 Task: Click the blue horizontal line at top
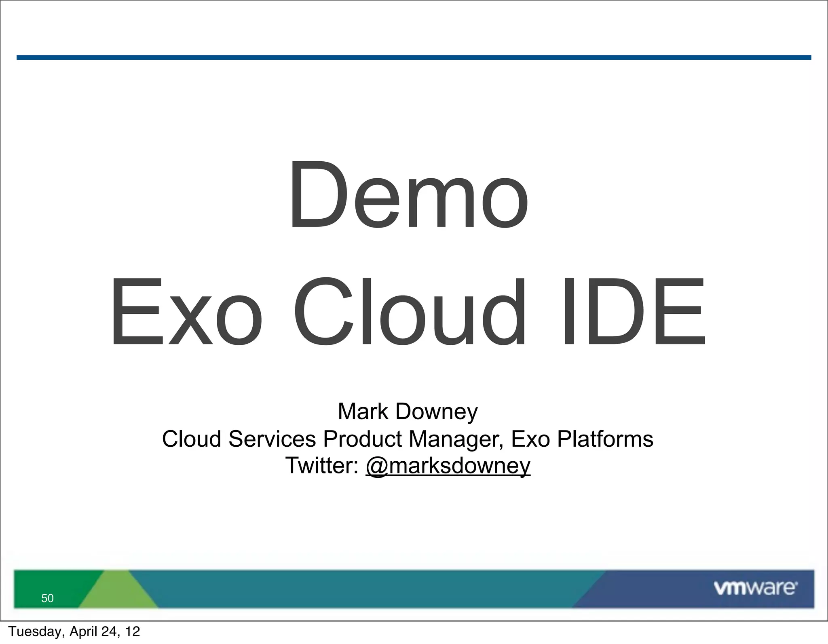point(413,58)
